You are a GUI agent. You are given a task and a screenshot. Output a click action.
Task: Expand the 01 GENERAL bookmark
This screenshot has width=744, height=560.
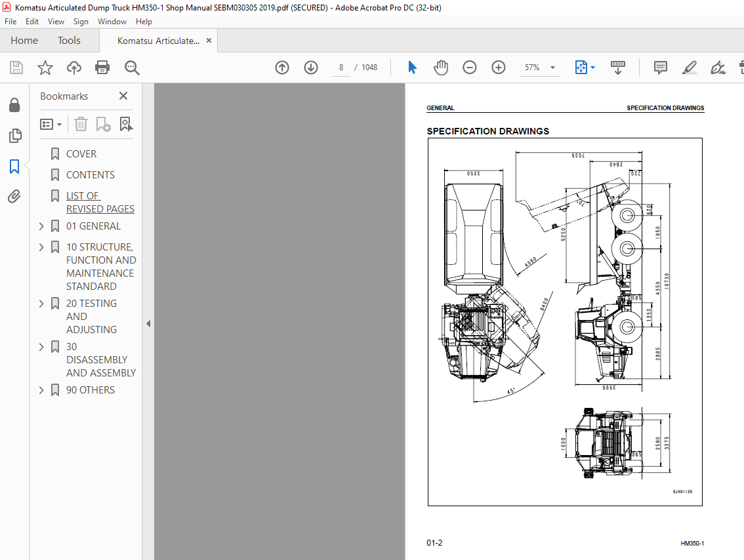41,226
